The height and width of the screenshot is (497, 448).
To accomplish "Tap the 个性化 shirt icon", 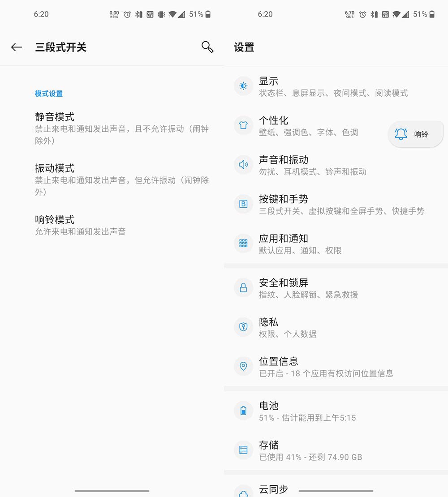I will (243, 125).
